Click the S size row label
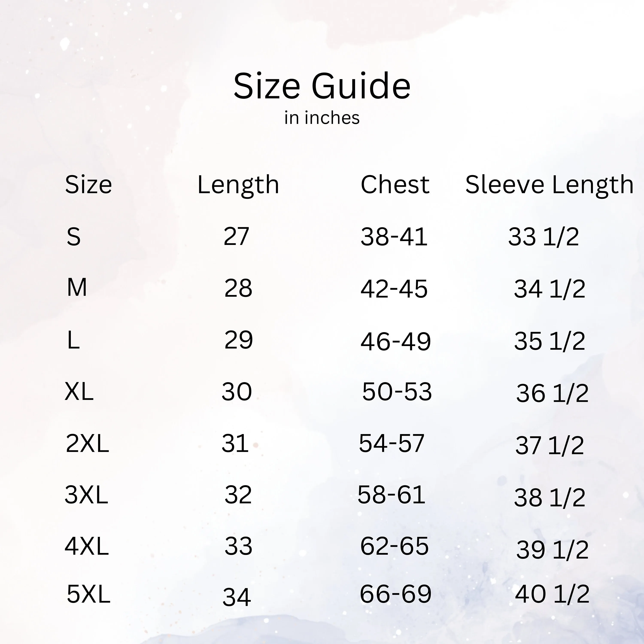644x644 pixels. [74, 237]
